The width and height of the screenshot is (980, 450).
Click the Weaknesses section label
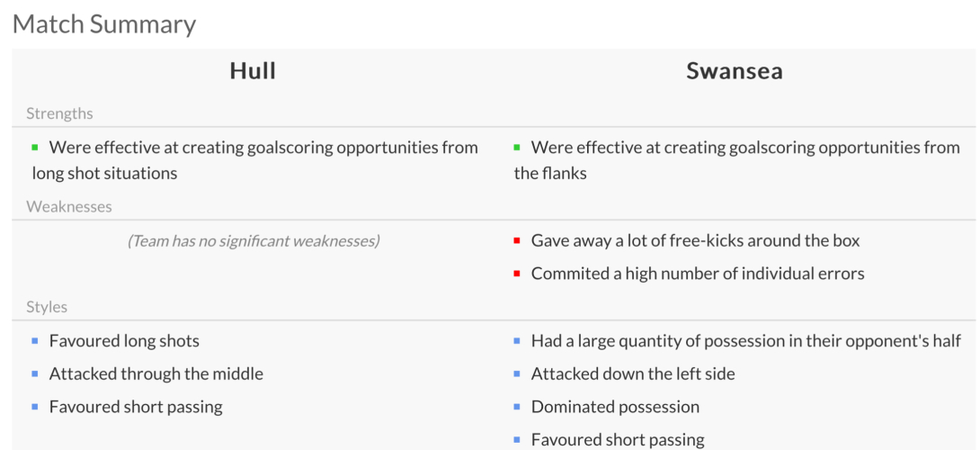pos(69,207)
